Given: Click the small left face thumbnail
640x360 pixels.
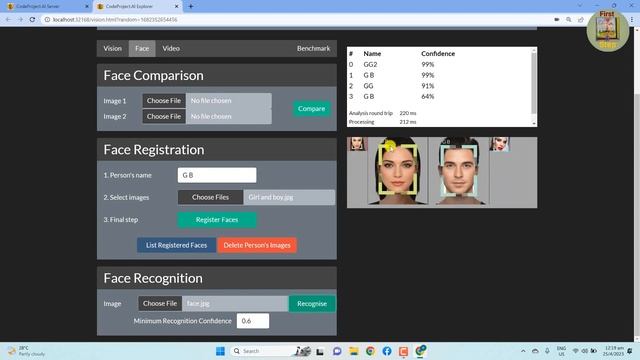Looking at the screenshot, I should pyautogui.click(x=357, y=144).
